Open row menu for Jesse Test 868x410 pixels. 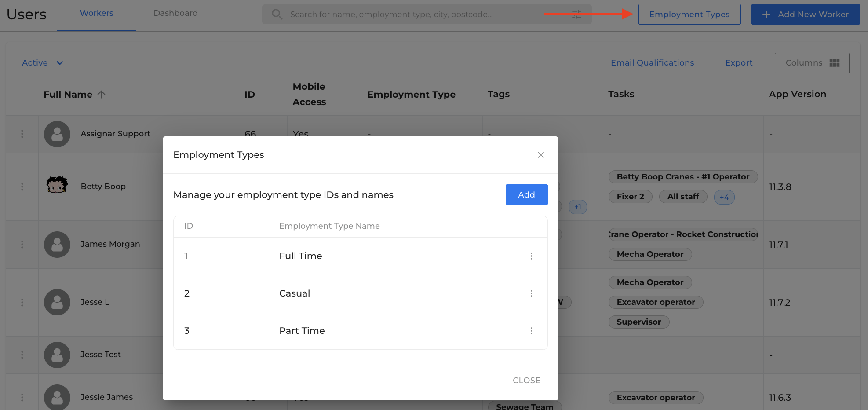tap(22, 355)
